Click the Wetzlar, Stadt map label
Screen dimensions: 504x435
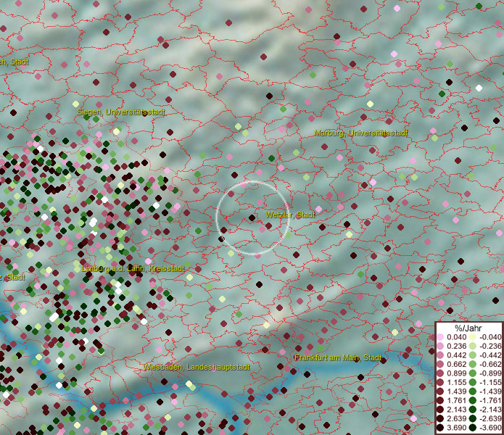tap(290, 215)
